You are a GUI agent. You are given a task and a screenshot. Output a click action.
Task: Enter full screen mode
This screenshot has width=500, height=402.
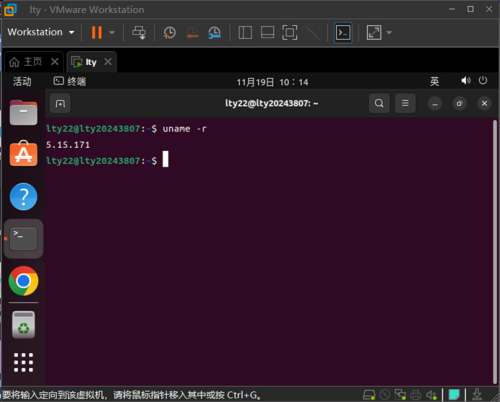click(290, 33)
